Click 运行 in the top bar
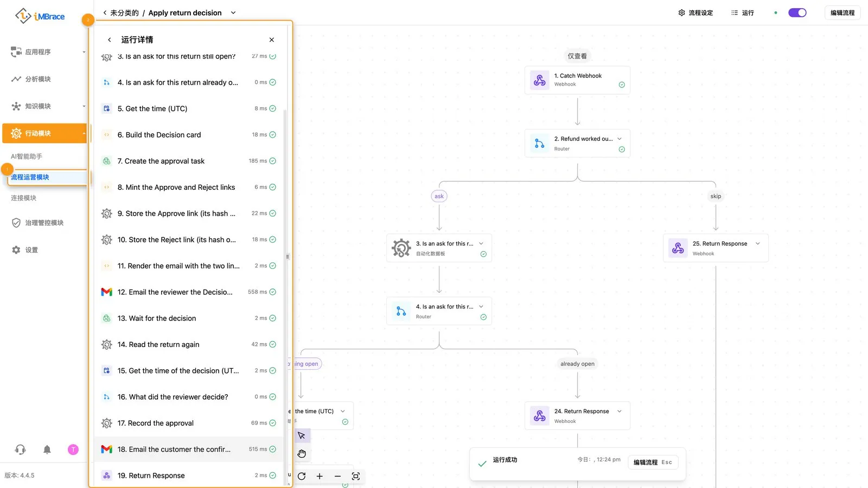Viewport: 868px width, 488px height. pyautogui.click(x=742, y=12)
